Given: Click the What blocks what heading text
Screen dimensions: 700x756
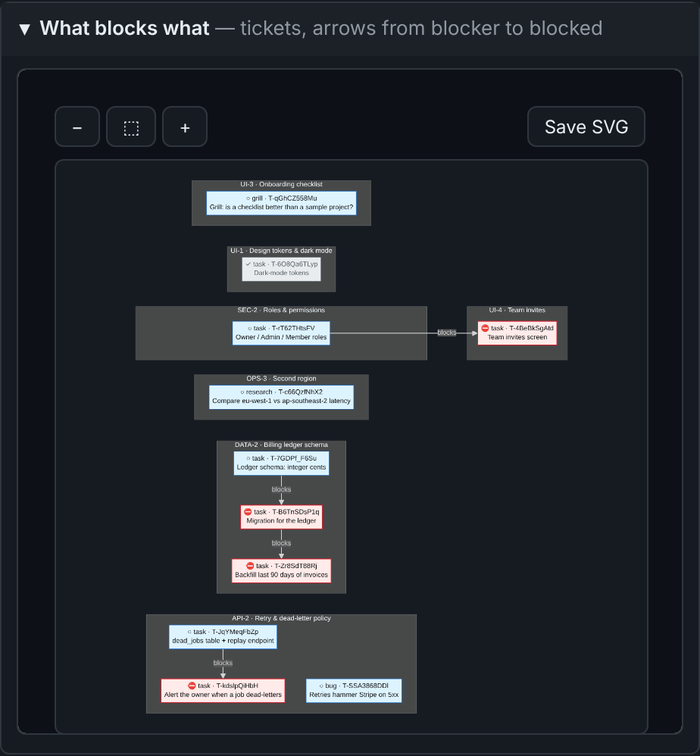Looking at the screenshot, I should coord(124,29).
